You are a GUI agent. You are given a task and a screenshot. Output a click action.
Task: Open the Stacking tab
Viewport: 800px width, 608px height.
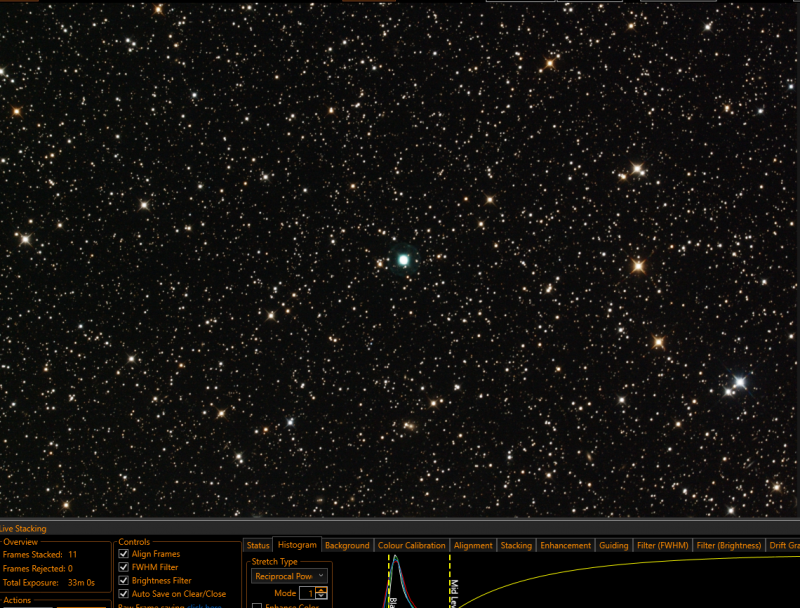[x=516, y=545]
